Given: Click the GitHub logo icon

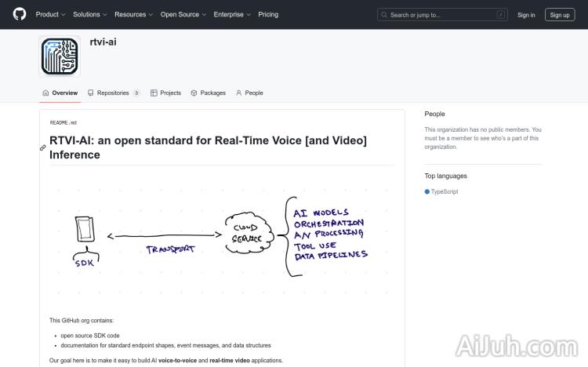Looking at the screenshot, I should click(20, 14).
